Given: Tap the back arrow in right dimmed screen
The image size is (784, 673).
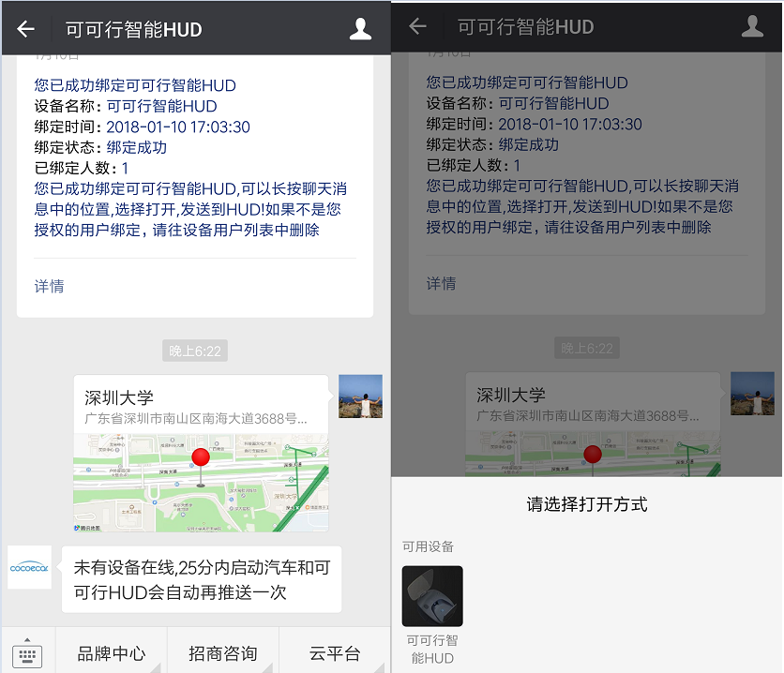Looking at the screenshot, I should pos(417,26).
